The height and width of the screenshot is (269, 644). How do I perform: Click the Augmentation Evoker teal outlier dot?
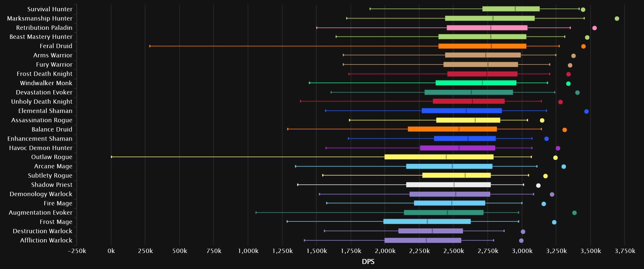[574, 213]
